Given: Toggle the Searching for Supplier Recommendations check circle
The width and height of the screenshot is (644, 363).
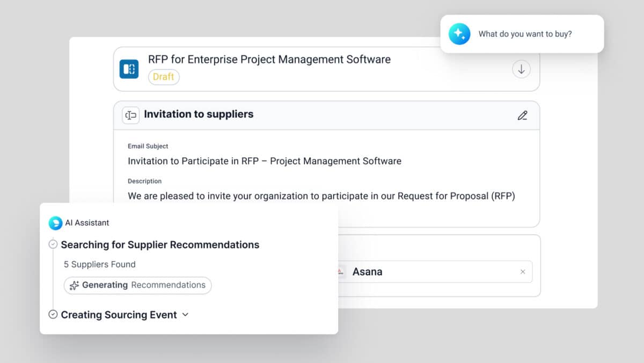Looking at the screenshot, I should [x=53, y=245].
